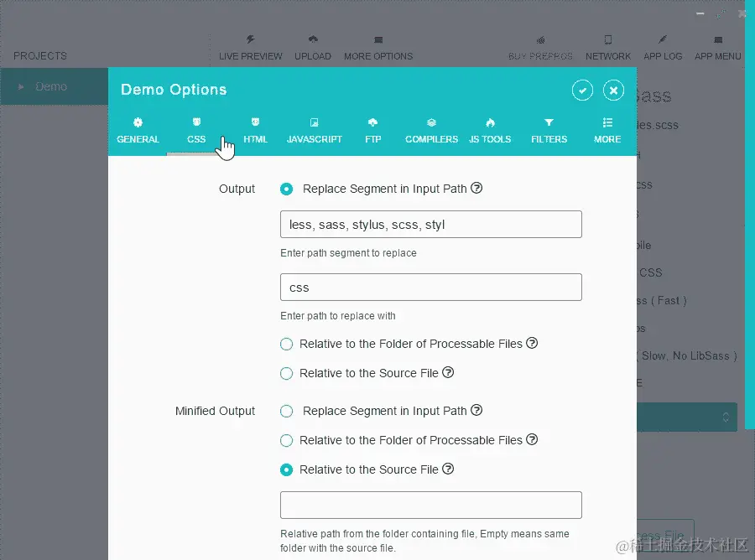Select Minified Output Relative to Folder of Processable Files
The width and height of the screenshot is (755, 560).
point(287,440)
